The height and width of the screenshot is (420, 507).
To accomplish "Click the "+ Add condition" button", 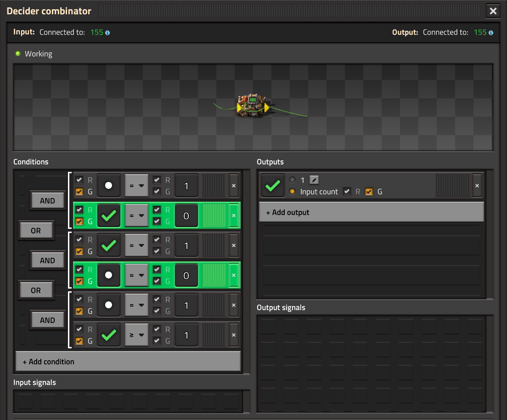I will coord(128,362).
